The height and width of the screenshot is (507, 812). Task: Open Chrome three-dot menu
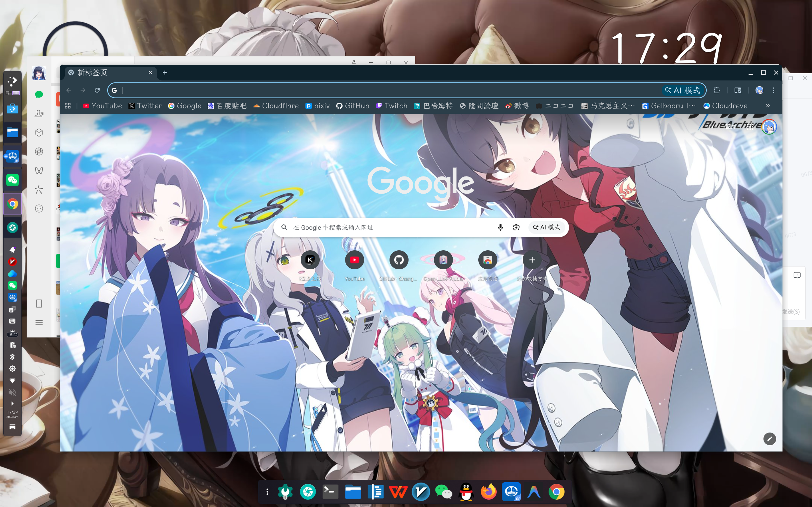click(x=774, y=90)
